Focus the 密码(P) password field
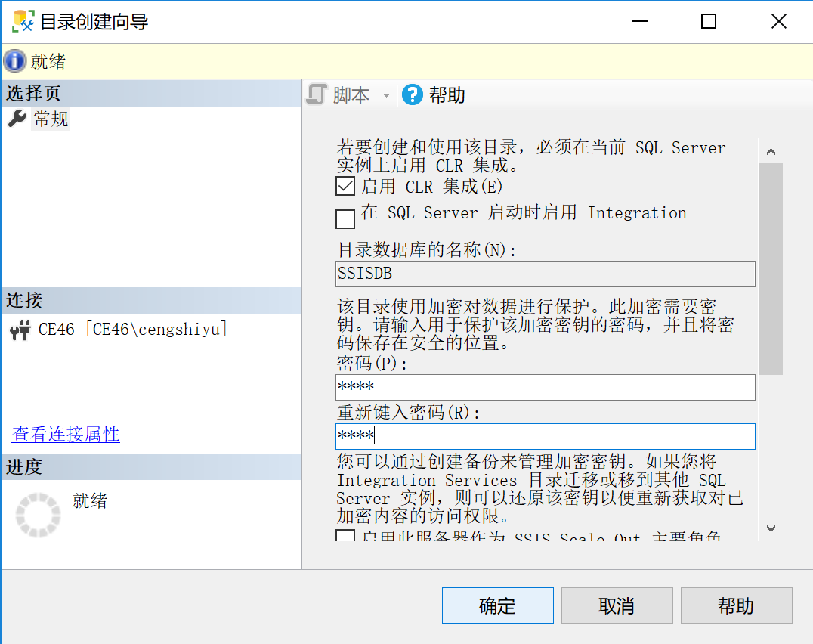This screenshot has width=813, height=644. pos(546,387)
